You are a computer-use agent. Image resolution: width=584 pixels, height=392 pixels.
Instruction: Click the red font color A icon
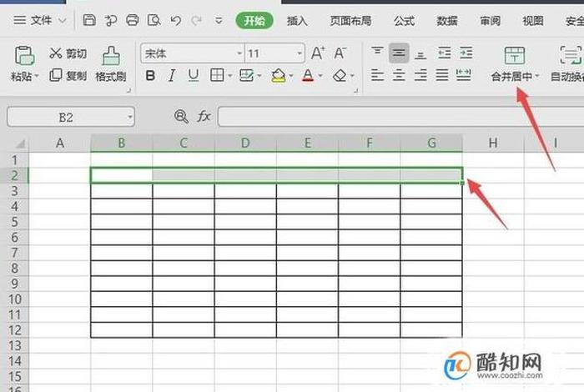tap(308, 76)
